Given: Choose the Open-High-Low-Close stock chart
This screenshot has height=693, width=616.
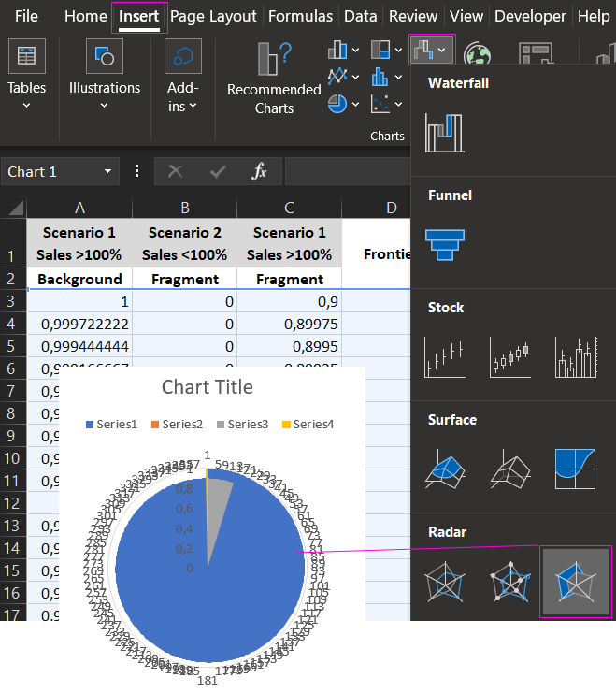Looking at the screenshot, I should 510,357.
